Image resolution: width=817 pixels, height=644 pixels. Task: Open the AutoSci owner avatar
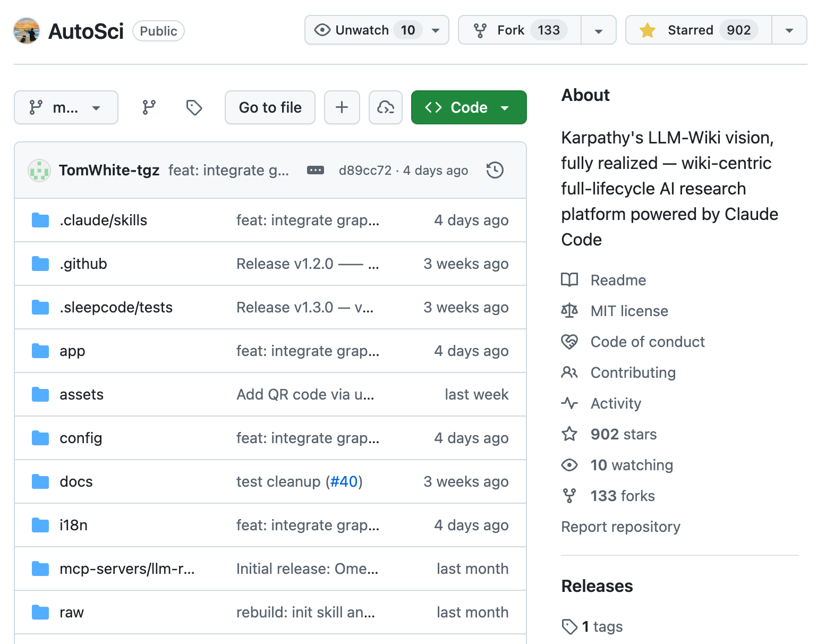pos(27,31)
